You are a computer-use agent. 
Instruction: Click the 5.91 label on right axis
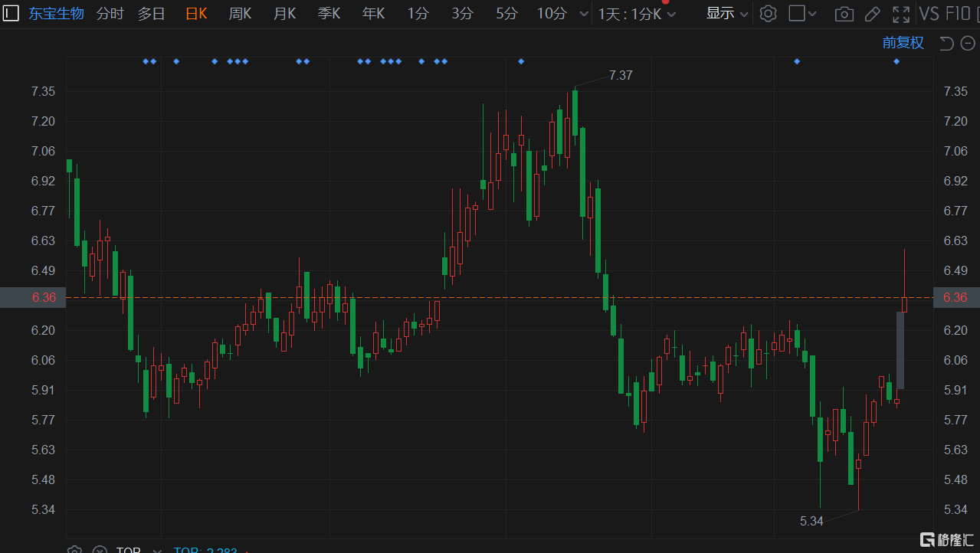(956, 390)
